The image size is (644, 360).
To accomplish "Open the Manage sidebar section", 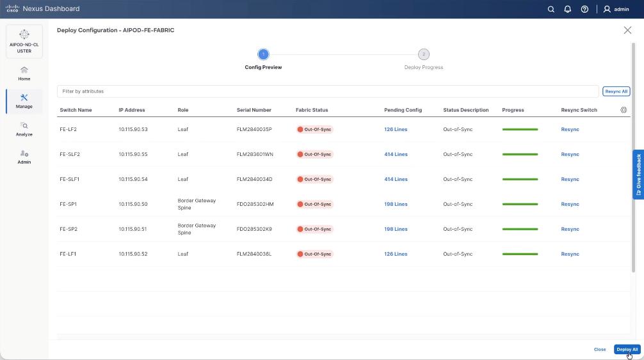I will (x=24, y=101).
